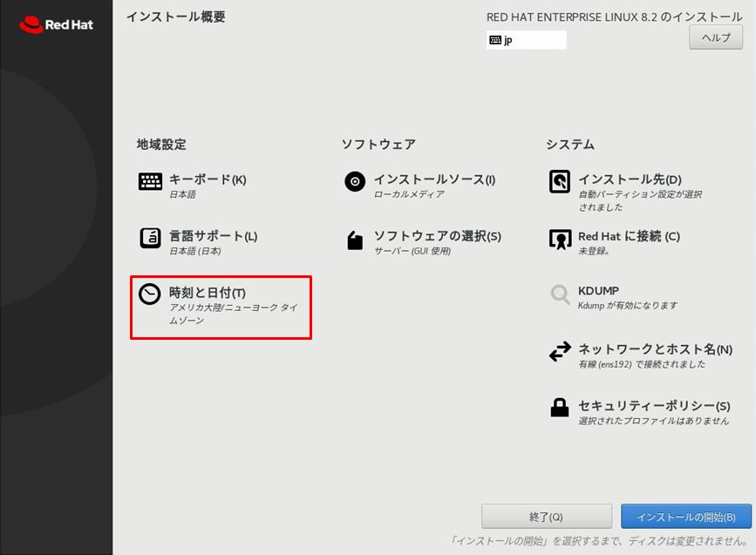Image resolution: width=756 pixels, height=555 pixels.
Task: Click the Kdump が有効になります text
Action: 627,306
